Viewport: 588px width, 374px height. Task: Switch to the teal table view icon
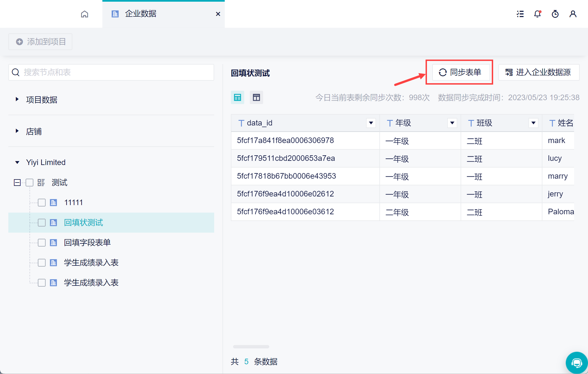pyautogui.click(x=237, y=97)
